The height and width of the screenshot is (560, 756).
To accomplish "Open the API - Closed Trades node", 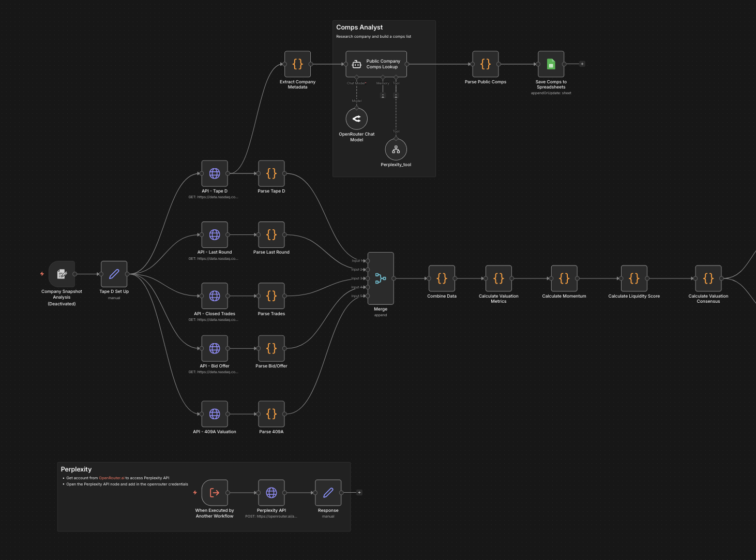I will [x=214, y=296].
